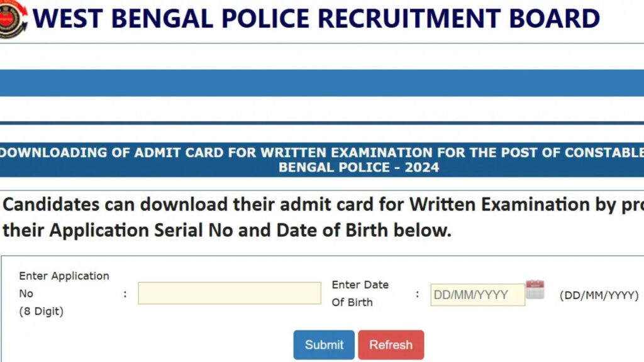Click the 'Bengal Police - 2024' banner line
644x362 pixels.
coord(358,168)
